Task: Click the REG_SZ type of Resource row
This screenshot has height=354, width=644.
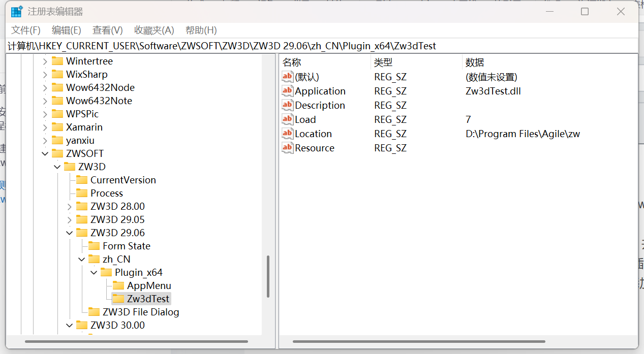Action: tap(390, 148)
